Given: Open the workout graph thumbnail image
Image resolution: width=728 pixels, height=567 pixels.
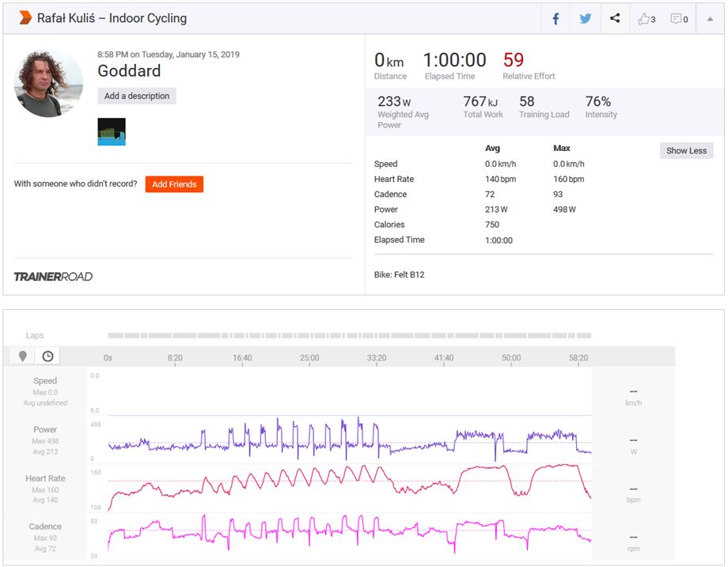Looking at the screenshot, I should 112,132.
